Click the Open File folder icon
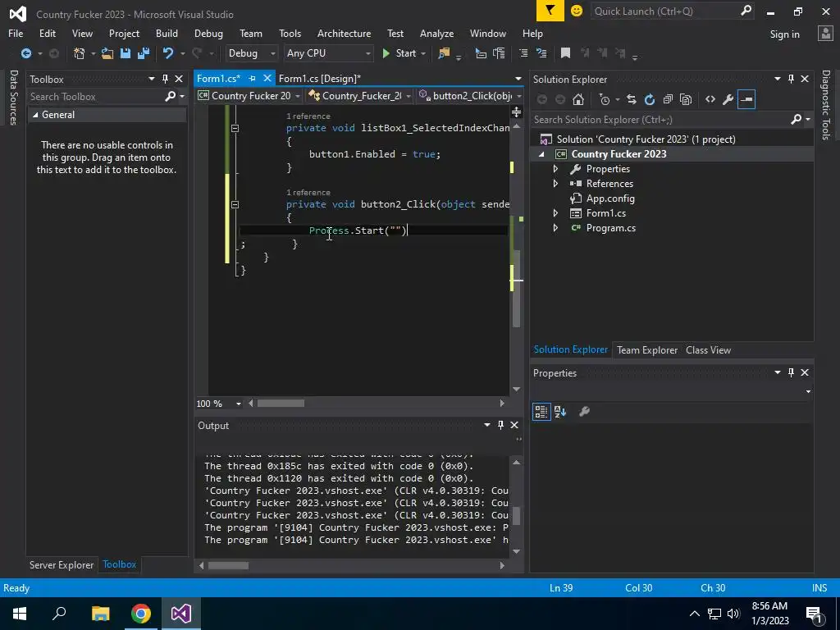The height and width of the screenshot is (630, 840). pos(107,53)
